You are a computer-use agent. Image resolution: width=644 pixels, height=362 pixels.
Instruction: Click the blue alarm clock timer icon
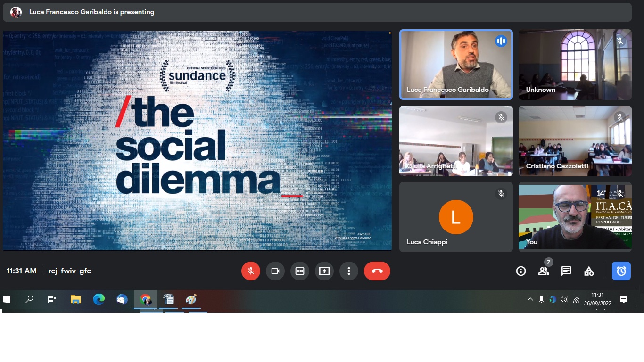621,271
